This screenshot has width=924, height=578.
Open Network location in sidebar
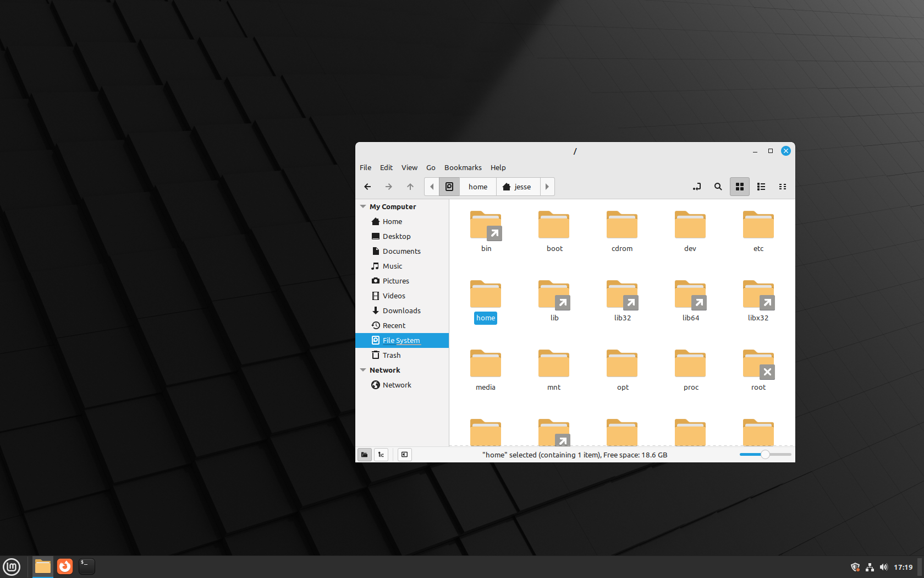click(x=402, y=385)
